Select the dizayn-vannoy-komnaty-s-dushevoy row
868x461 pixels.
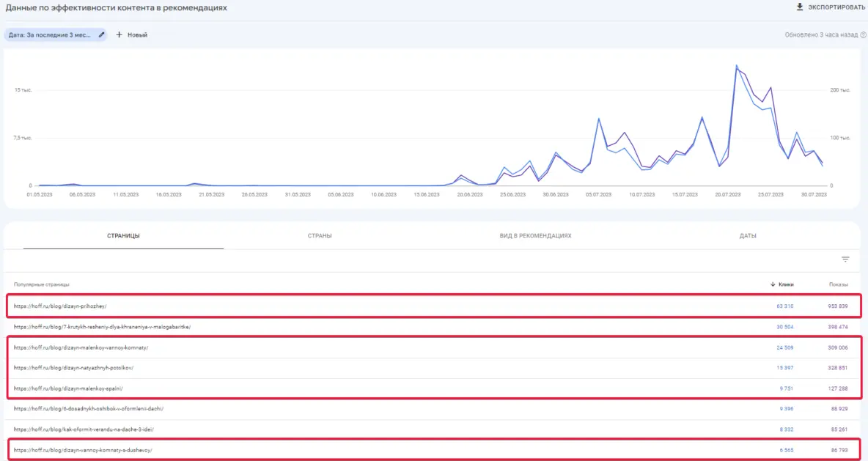point(83,449)
